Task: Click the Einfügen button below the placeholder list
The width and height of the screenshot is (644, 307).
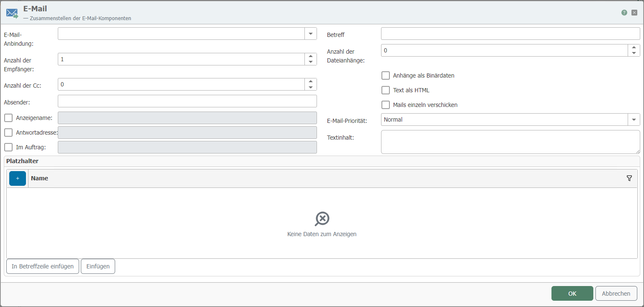Action: pyautogui.click(x=98, y=266)
